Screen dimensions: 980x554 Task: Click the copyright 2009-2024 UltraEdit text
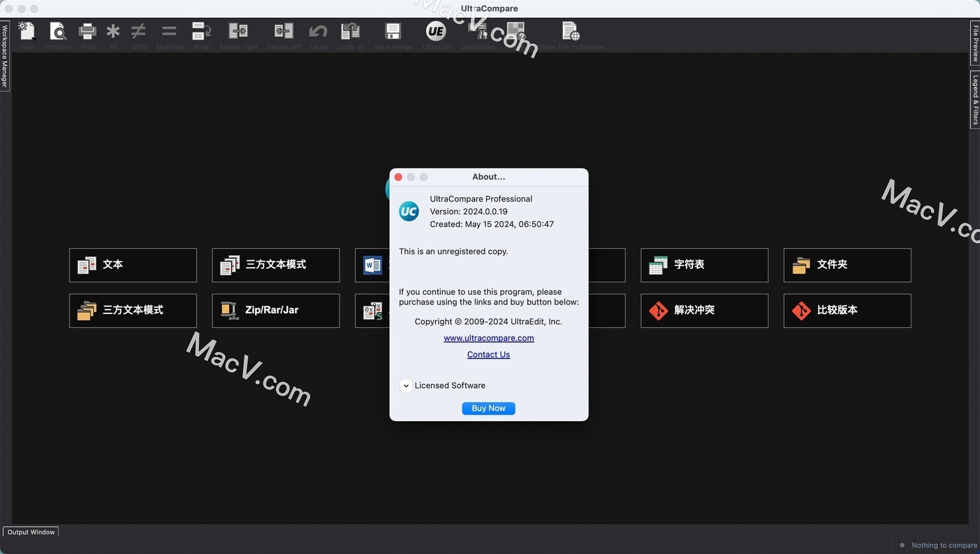pos(488,322)
